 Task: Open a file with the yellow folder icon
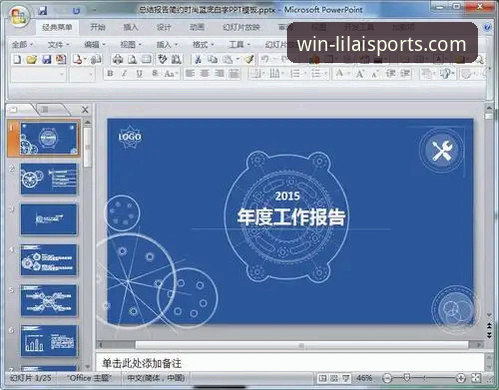tap(32, 60)
